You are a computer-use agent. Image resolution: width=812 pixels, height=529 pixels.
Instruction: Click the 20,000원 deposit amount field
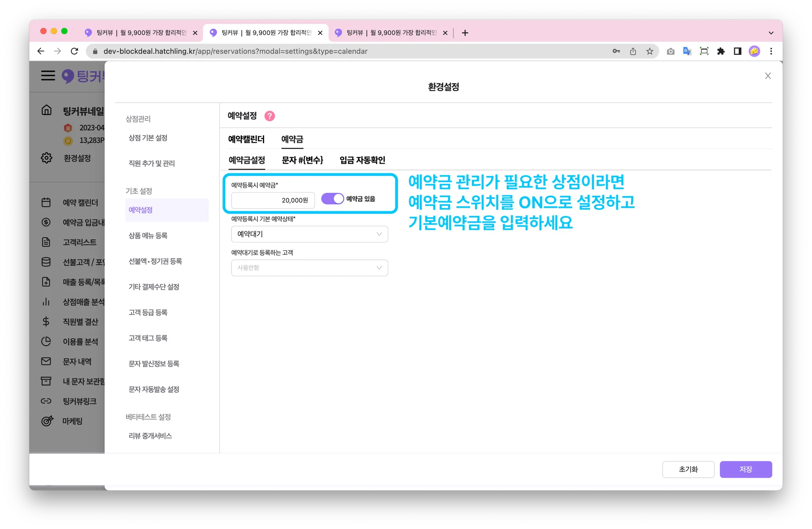[x=273, y=201]
